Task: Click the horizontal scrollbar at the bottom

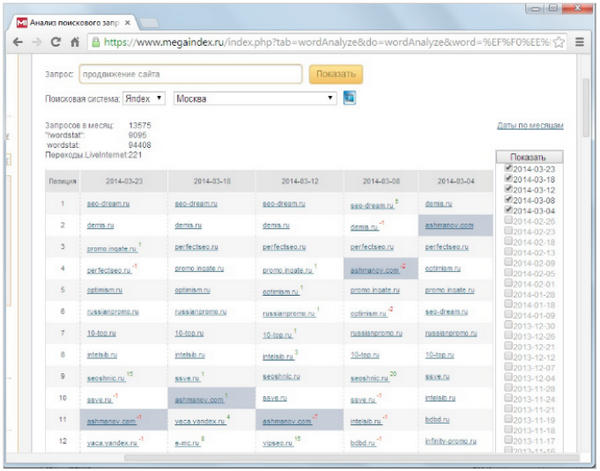Action: point(351,458)
